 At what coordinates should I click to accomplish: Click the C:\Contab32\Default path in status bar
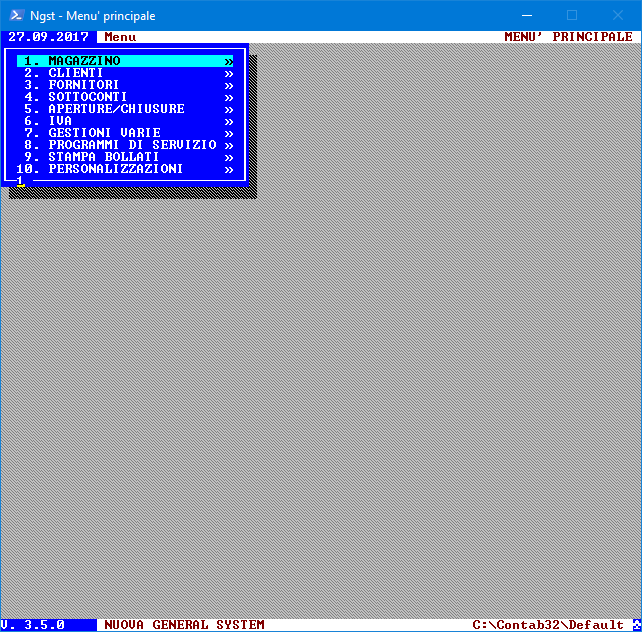[x=547, y=625]
